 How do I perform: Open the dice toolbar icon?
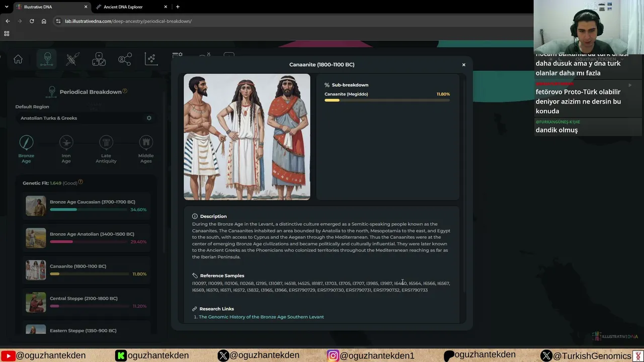(99, 59)
